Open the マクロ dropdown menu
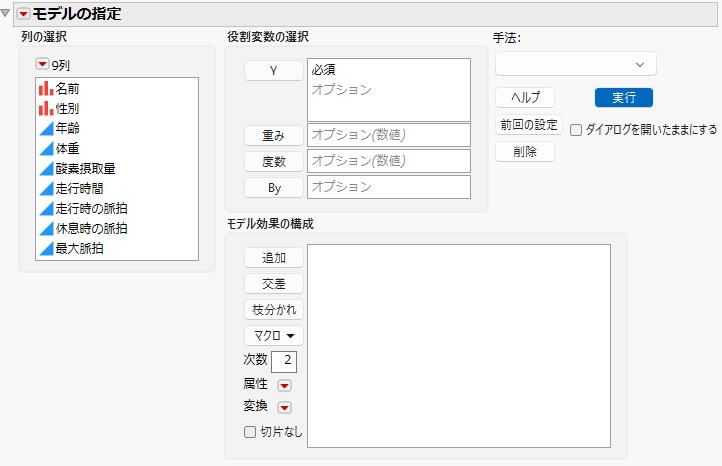The height and width of the screenshot is (466, 722). tap(274, 336)
